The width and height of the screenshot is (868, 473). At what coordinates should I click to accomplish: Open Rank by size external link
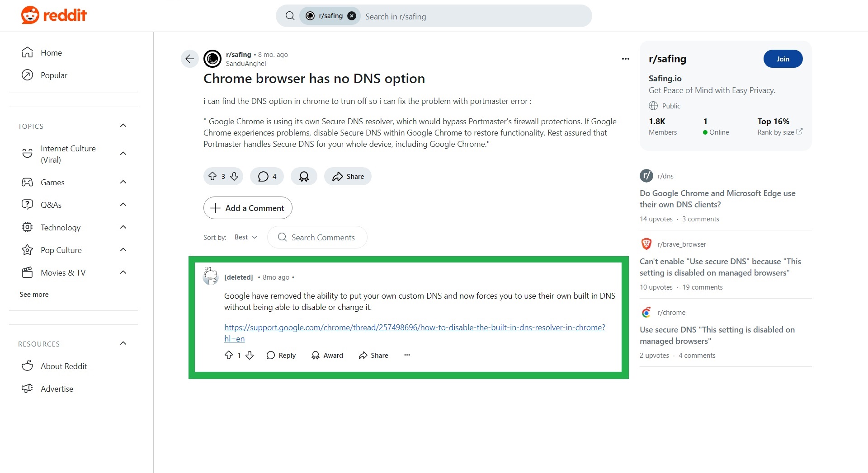(780, 132)
